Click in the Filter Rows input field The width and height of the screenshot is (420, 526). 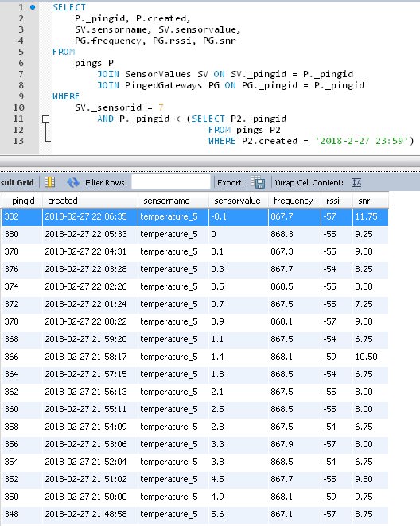171,182
